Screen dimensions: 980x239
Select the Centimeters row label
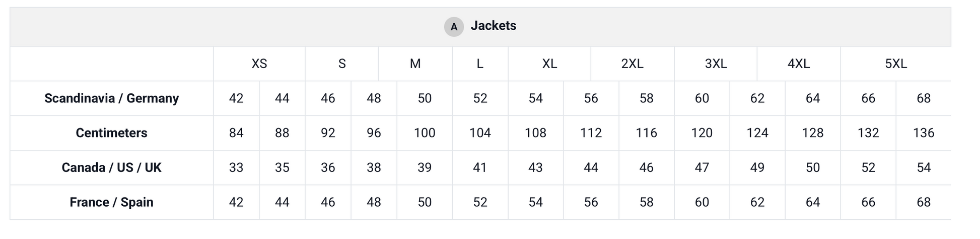click(x=111, y=133)
